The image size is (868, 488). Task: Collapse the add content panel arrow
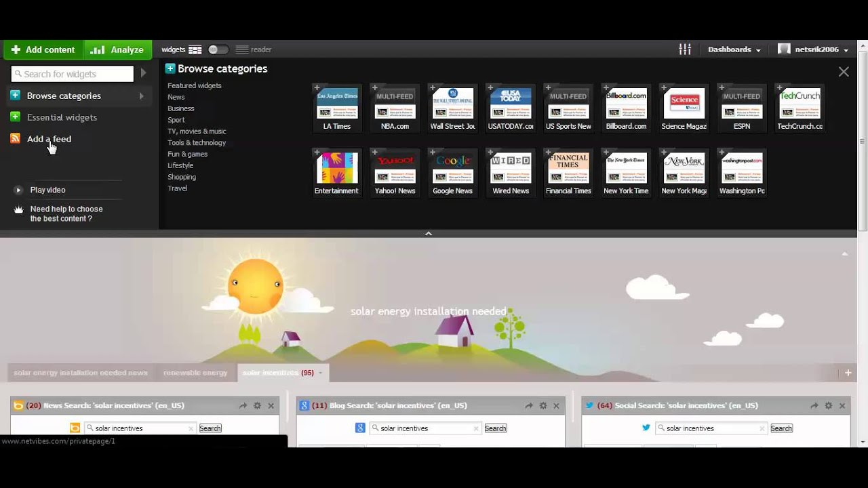point(429,233)
